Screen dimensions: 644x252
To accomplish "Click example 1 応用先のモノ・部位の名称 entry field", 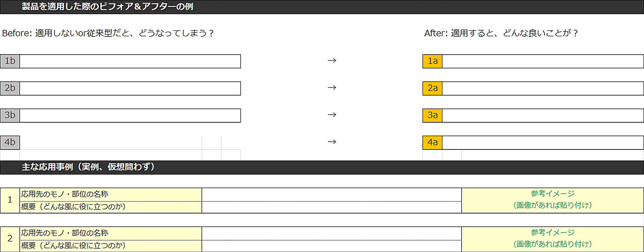I will 332,195.
